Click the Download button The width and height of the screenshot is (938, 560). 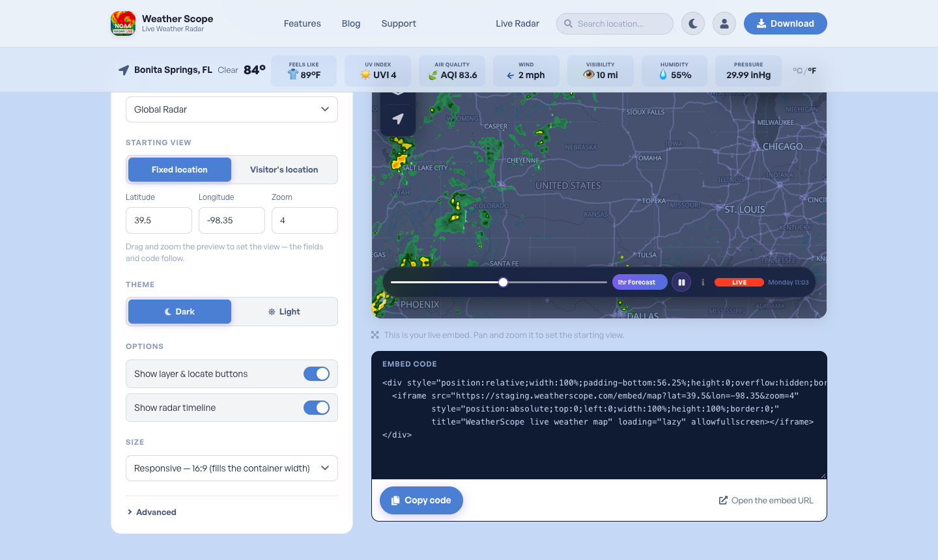tap(786, 23)
